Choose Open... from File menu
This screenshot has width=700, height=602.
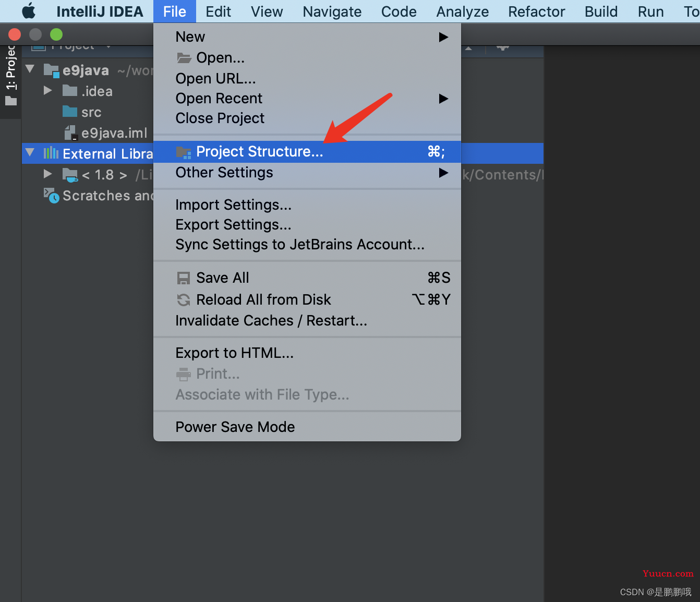tap(307, 57)
